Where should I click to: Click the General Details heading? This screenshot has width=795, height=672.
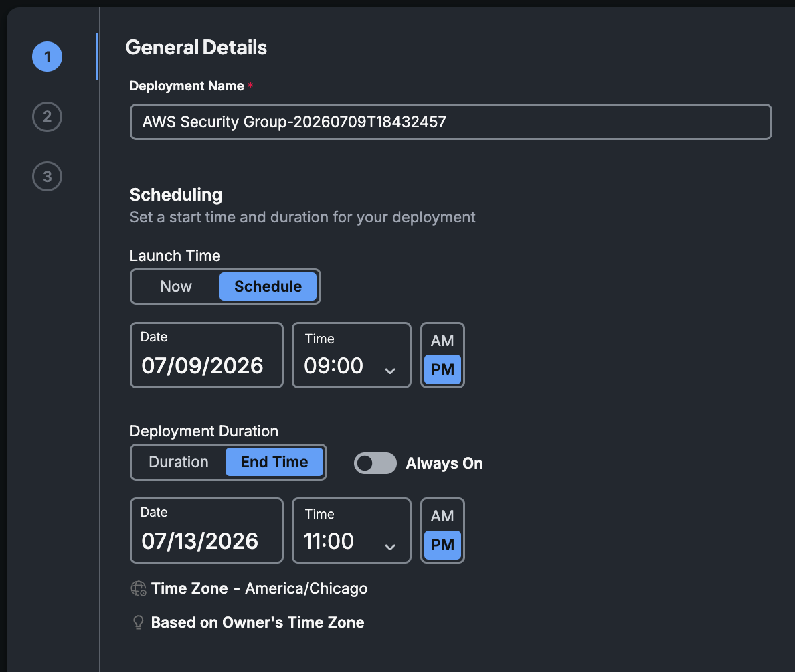tap(196, 48)
